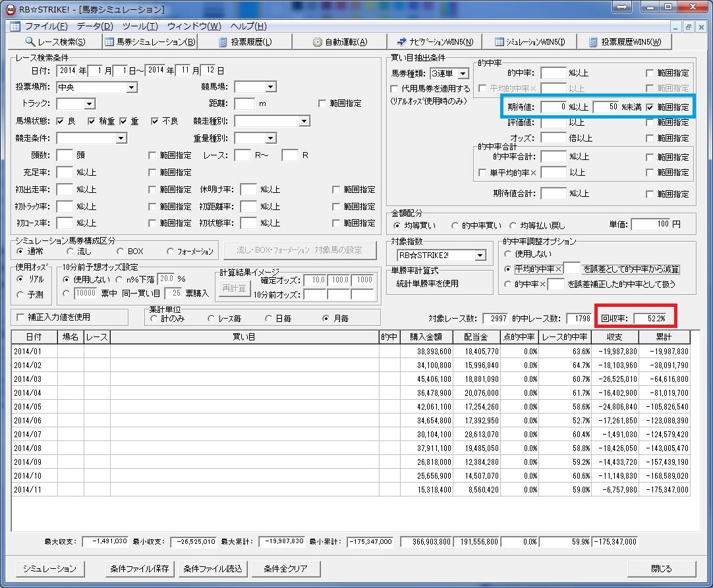Viewport: 713px width, 588px height.
Task: Select the フォーメーション radio button
Action: pyautogui.click(x=169, y=252)
